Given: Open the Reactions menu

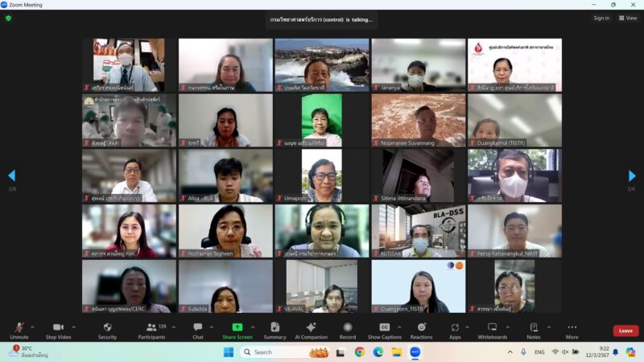Looking at the screenshot, I should click(x=421, y=331).
